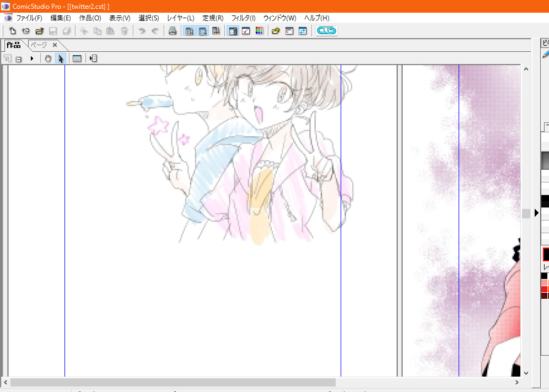Click the right page with purple tone

(x=461, y=221)
